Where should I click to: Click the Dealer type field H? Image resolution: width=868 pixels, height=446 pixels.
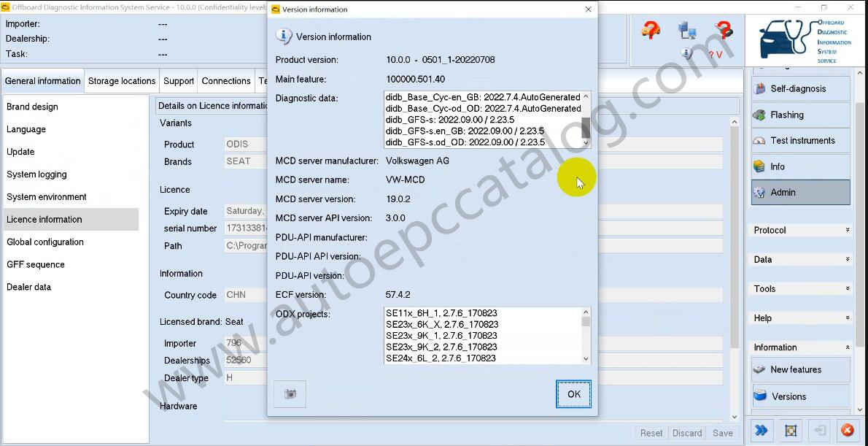click(246, 378)
